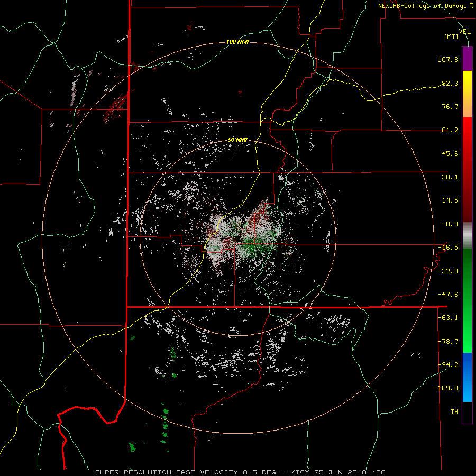The height and width of the screenshot is (476, 476).
Task: Click the [KT] units label
Action: click(452, 36)
